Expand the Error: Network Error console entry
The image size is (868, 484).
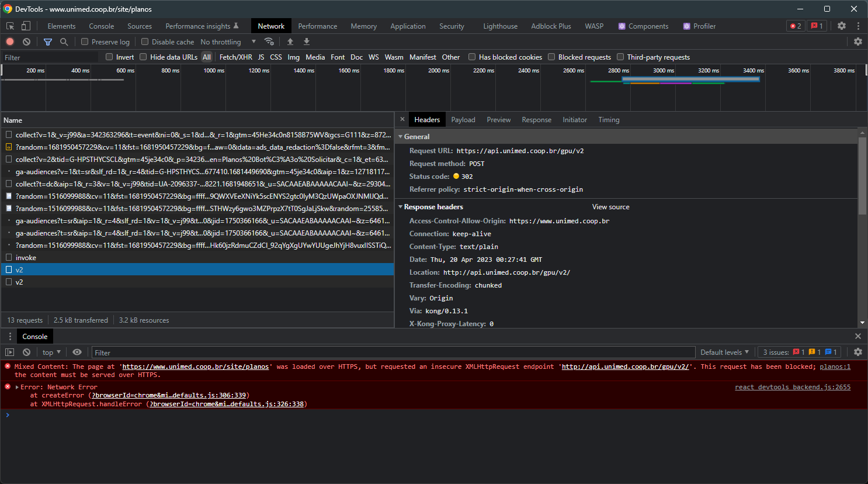coord(17,387)
